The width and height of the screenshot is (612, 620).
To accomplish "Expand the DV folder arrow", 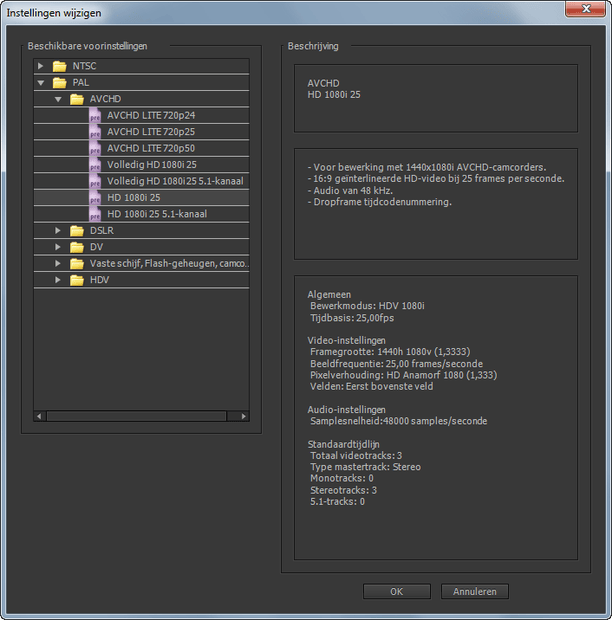I will [x=58, y=247].
